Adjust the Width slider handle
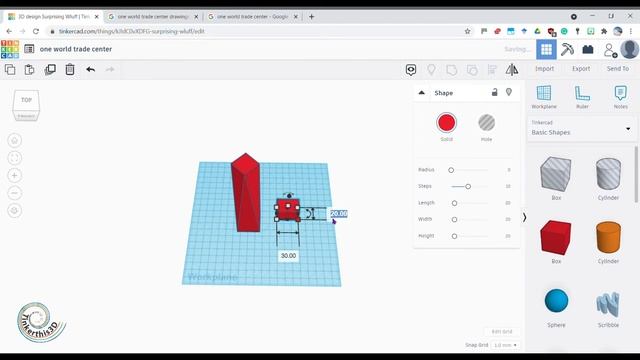This screenshot has height=360, width=640. point(454,220)
